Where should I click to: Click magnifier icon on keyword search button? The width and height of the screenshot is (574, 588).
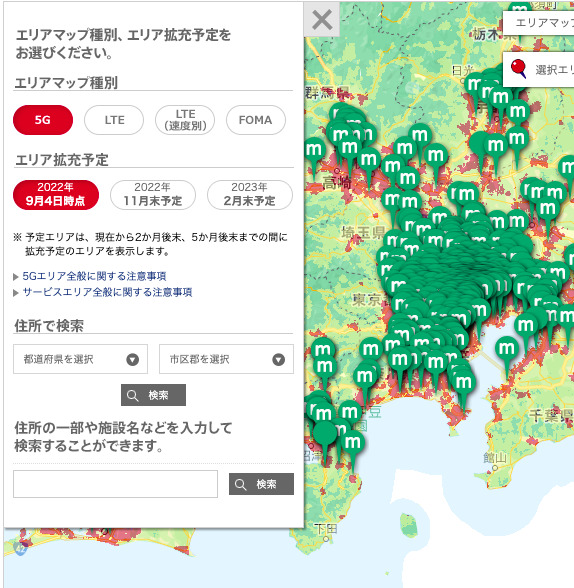click(240, 484)
